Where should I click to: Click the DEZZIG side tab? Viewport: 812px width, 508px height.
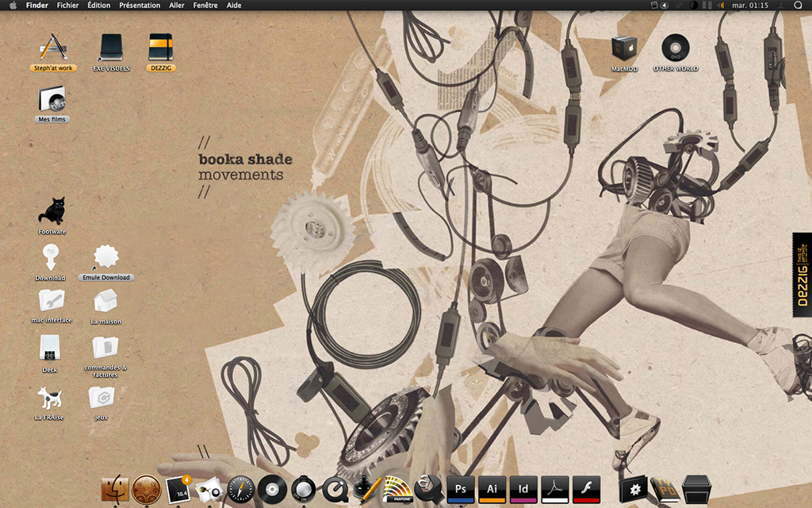pos(802,275)
